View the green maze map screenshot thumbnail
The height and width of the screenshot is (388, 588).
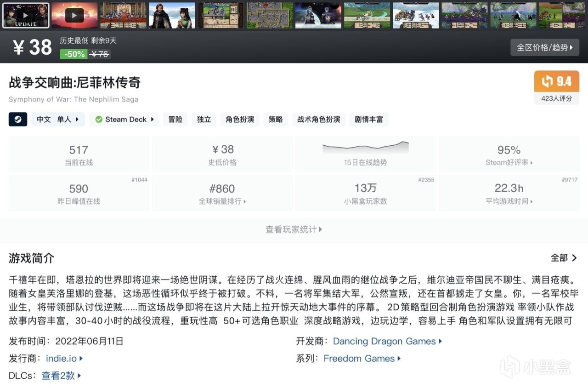coord(269,15)
